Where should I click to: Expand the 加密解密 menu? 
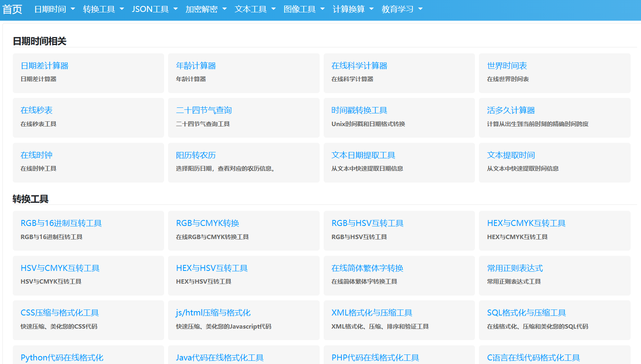coord(205,9)
